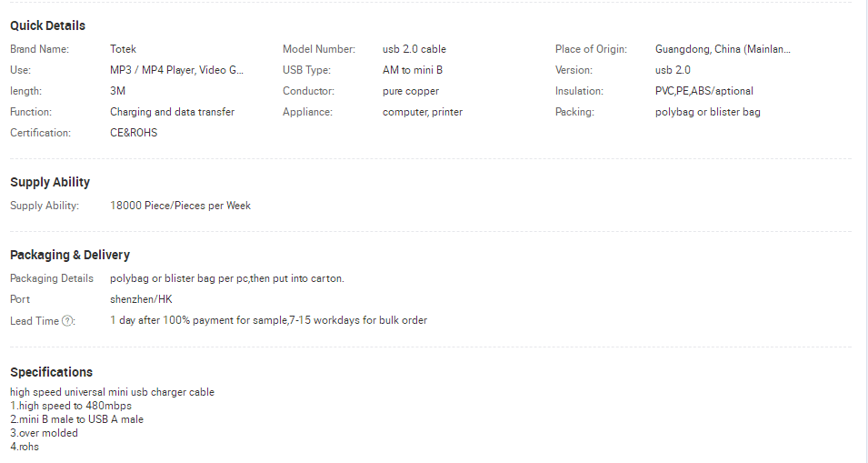Click the Quick Details heading

(x=47, y=25)
